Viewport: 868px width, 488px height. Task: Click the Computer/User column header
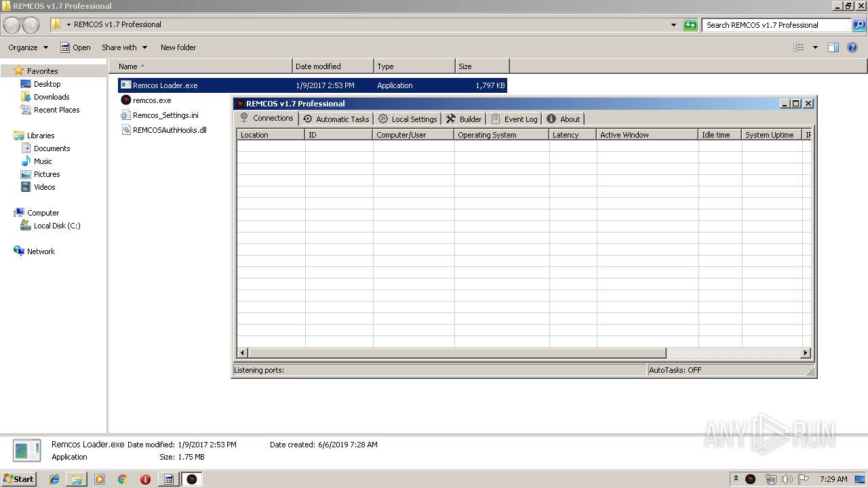(x=414, y=135)
